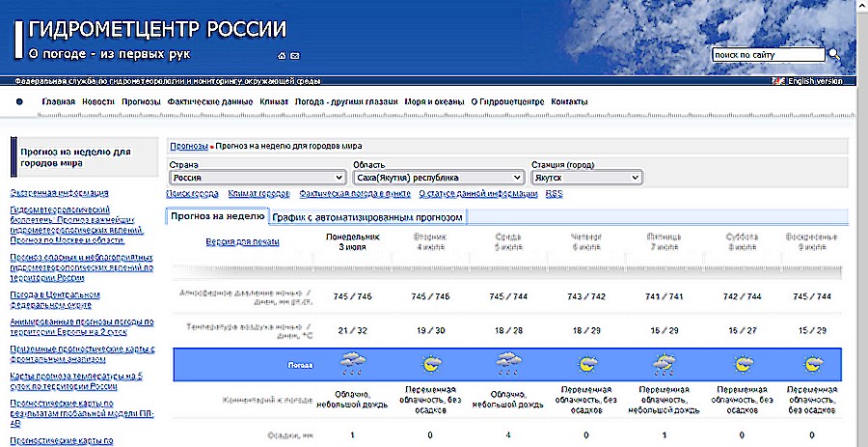Click Sunday's partly cloudy weather icon

(812, 364)
